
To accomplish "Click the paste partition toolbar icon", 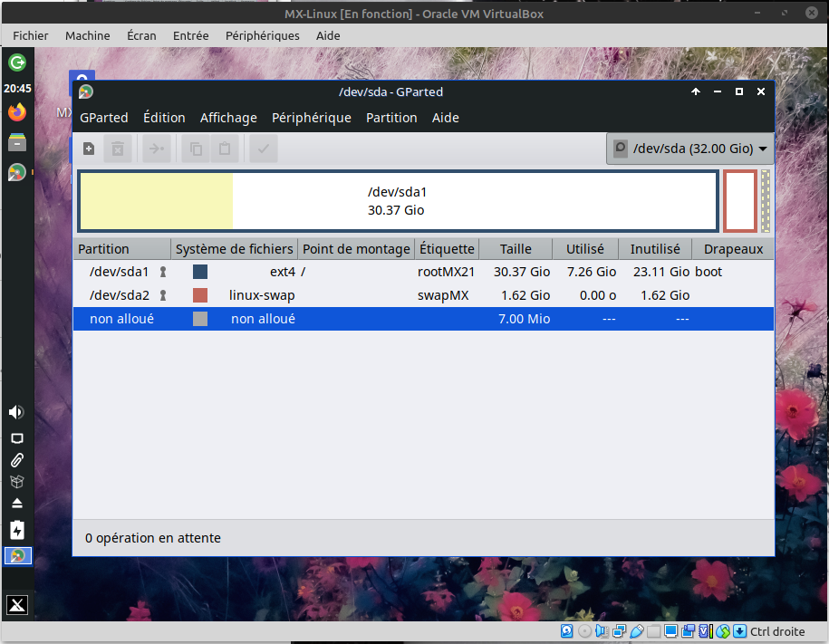I will pos(225,149).
